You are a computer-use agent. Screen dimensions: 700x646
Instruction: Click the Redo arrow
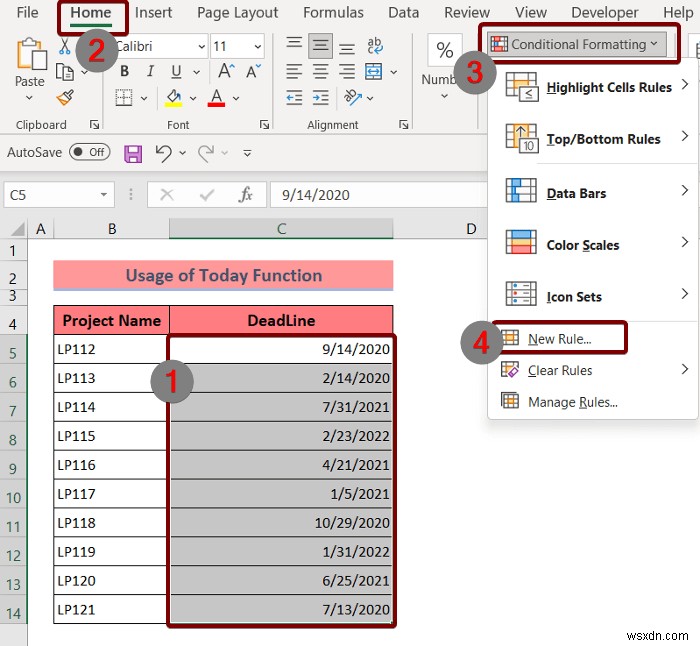click(x=206, y=154)
